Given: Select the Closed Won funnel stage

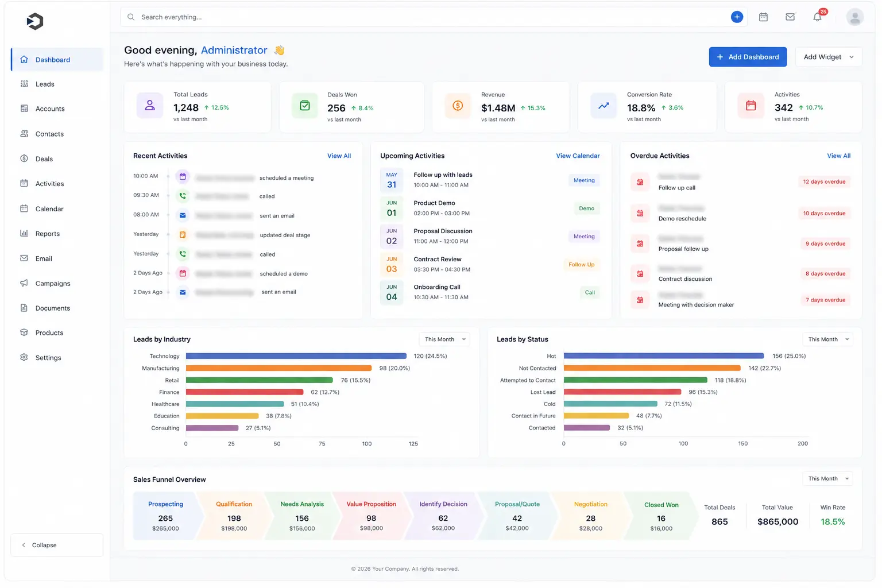Looking at the screenshot, I should point(661,516).
